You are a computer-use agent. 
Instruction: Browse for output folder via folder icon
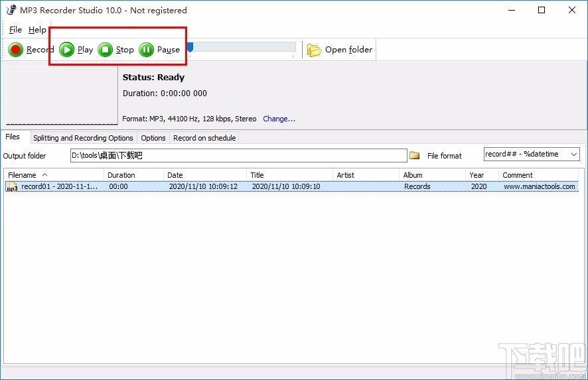[x=414, y=155]
